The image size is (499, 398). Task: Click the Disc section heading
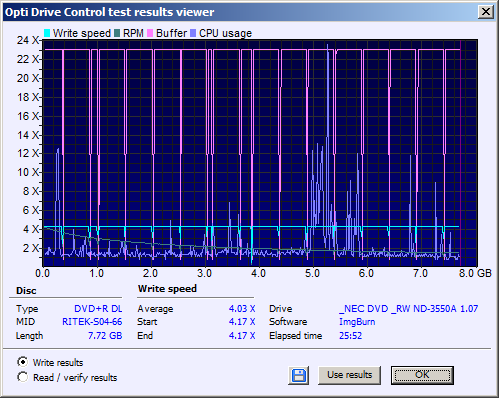pos(26,291)
